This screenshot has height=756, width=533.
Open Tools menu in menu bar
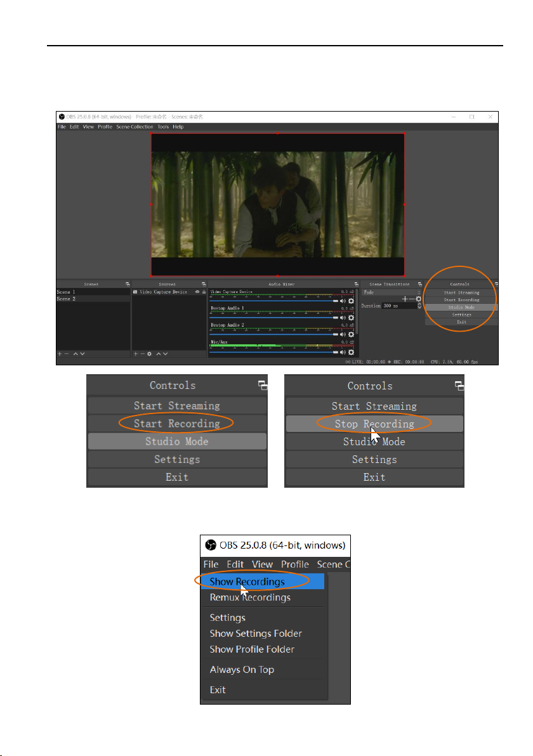(x=163, y=127)
